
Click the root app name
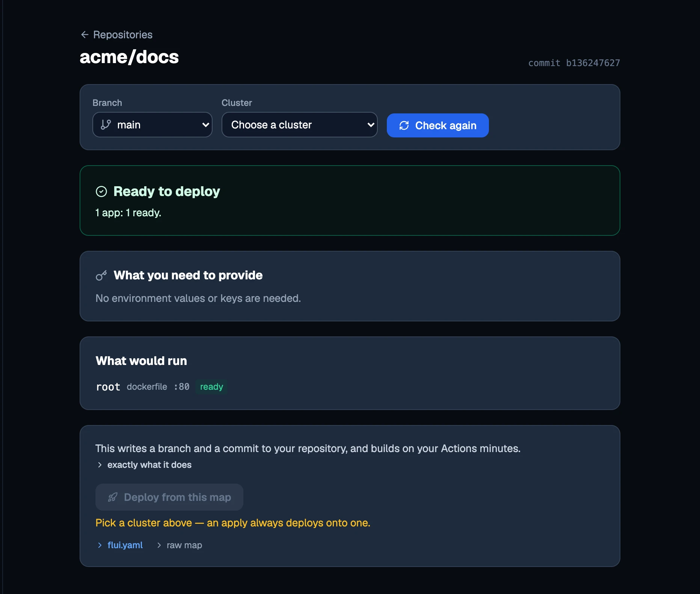108,387
